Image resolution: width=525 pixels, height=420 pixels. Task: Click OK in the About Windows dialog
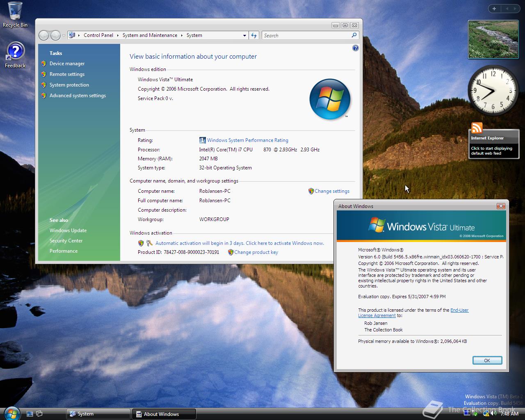[x=487, y=360]
